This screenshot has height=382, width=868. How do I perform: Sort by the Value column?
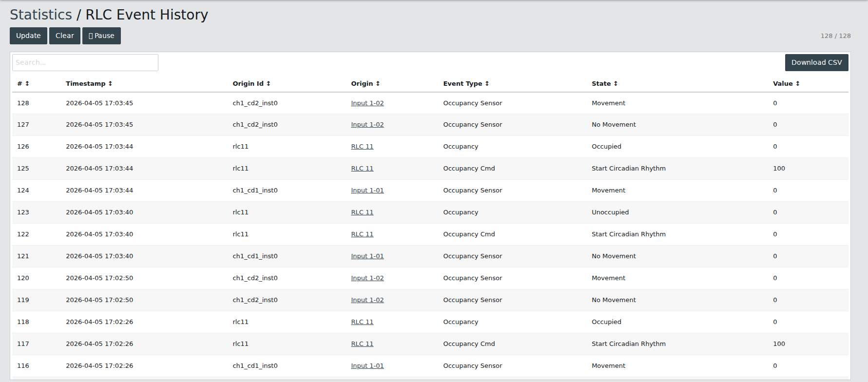(786, 83)
